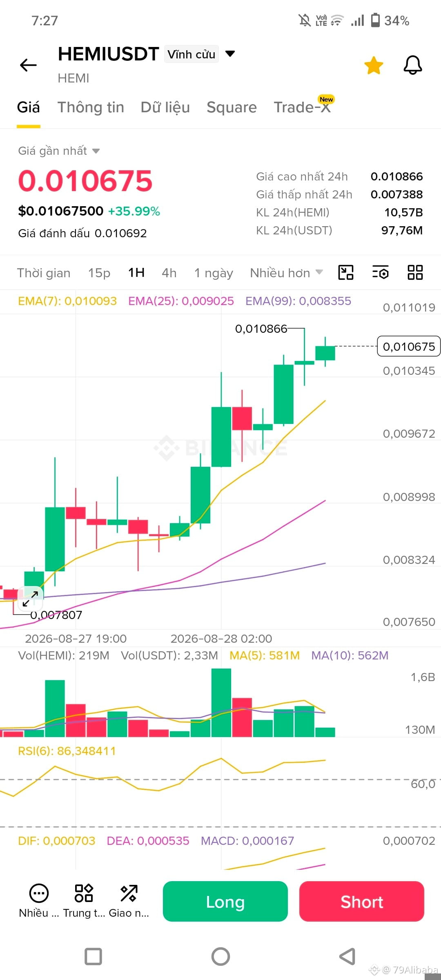The height and width of the screenshot is (980, 441).
Task: Tap the MA(10) volume label
Action: click(x=350, y=655)
